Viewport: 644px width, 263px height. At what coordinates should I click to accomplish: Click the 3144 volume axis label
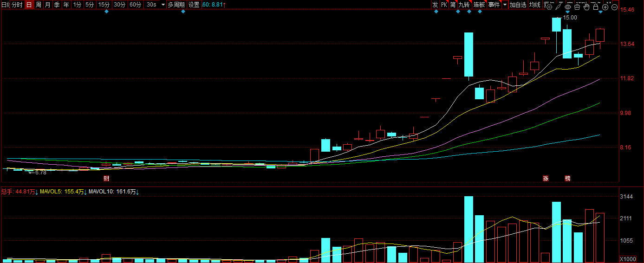pos(626,197)
